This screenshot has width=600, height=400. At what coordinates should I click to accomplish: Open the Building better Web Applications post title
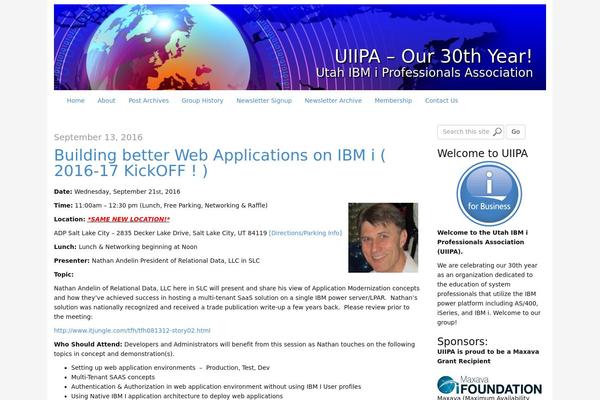220,163
